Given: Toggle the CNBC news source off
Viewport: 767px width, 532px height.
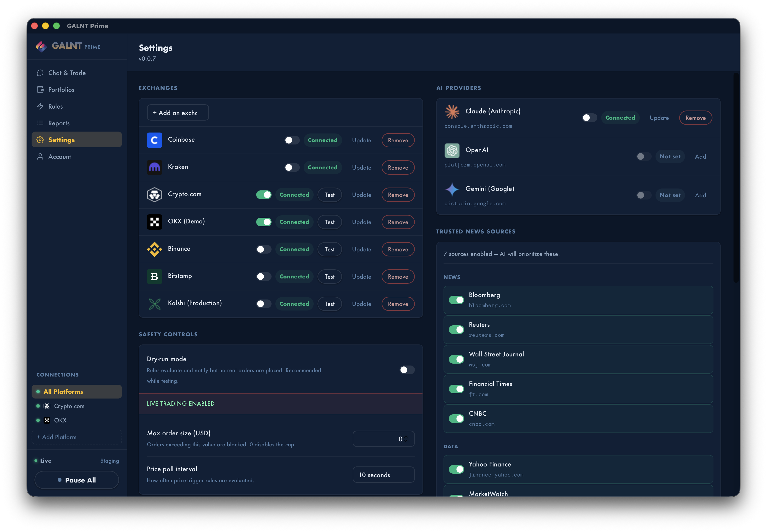Looking at the screenshot, I should pos(456,419).
